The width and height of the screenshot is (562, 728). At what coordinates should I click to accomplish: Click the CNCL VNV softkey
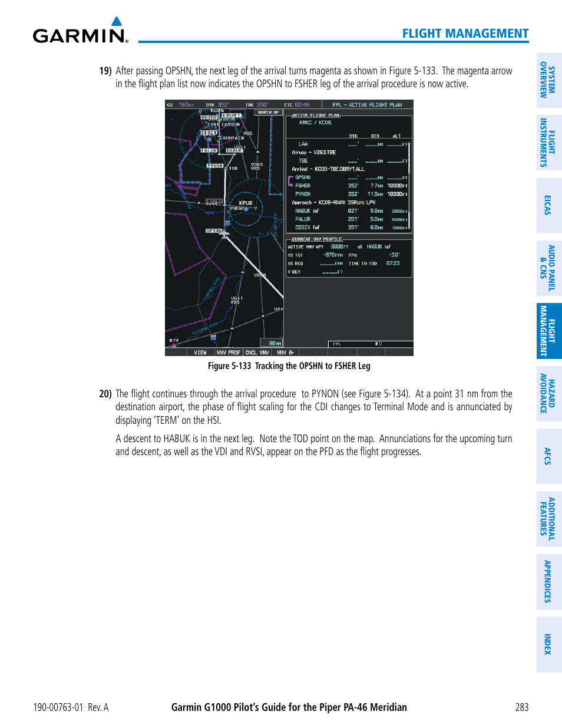coord(257,353)
